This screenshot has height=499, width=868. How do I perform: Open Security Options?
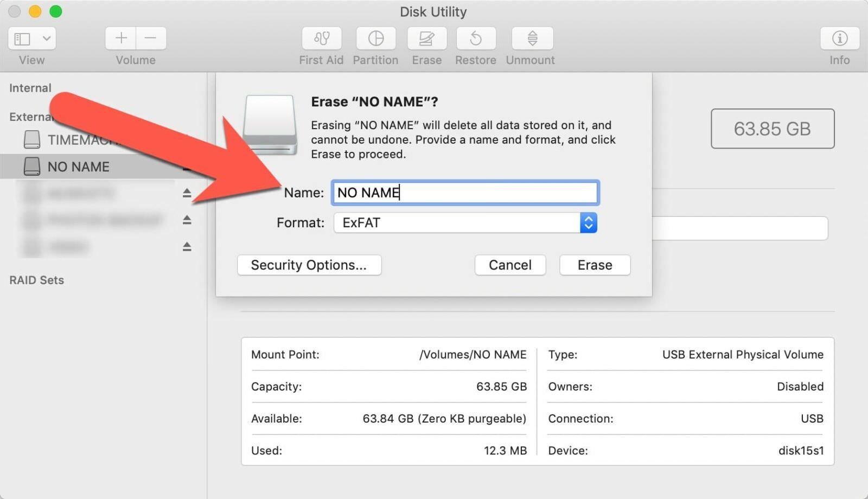click(309, 265)
